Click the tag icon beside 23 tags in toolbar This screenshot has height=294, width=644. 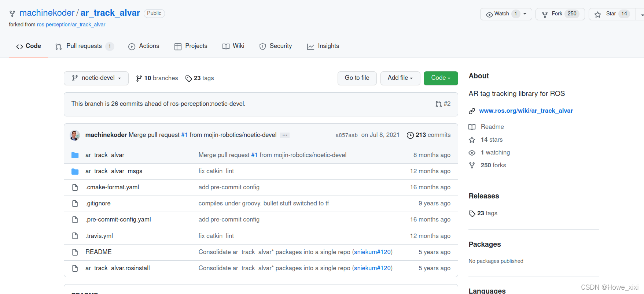coord(189,78)
